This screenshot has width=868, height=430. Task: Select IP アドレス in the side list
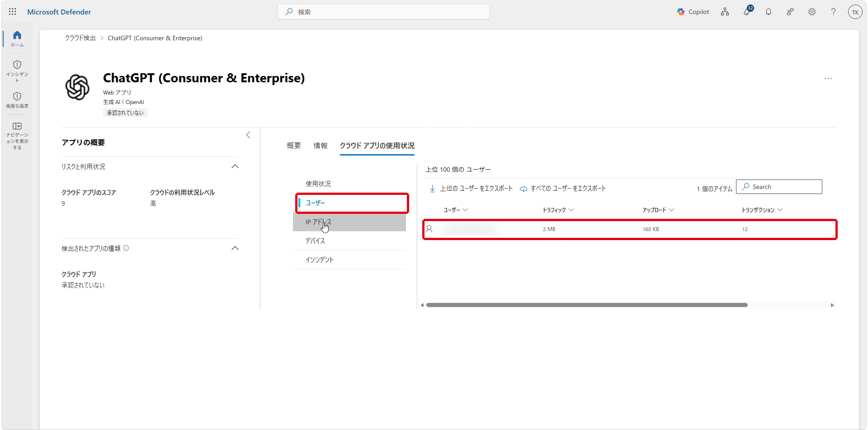(x=349, y=222)
